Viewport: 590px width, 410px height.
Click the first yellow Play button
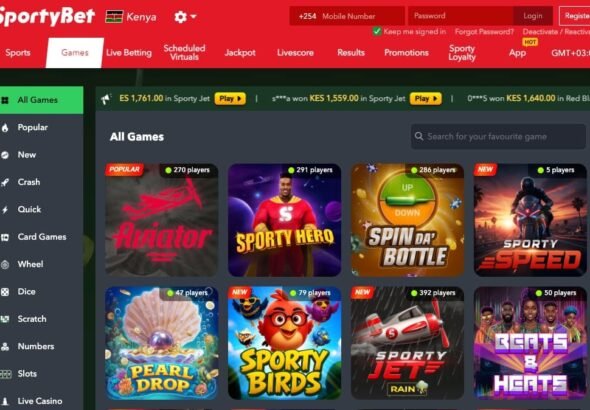pyautogui.click(x=230, y=99)
